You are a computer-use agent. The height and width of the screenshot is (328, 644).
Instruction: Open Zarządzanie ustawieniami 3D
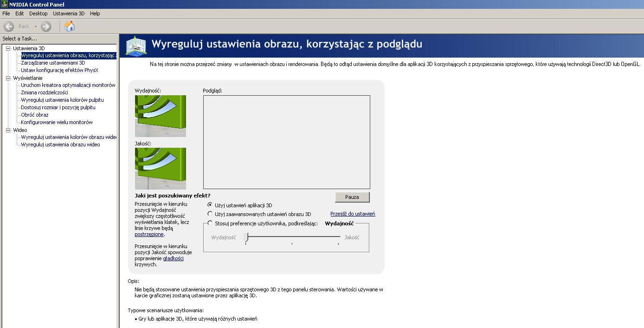(53, 63)
